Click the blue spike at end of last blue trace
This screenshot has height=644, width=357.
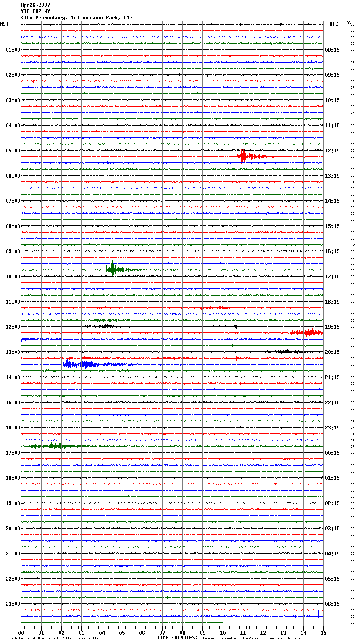coord(319,615)
